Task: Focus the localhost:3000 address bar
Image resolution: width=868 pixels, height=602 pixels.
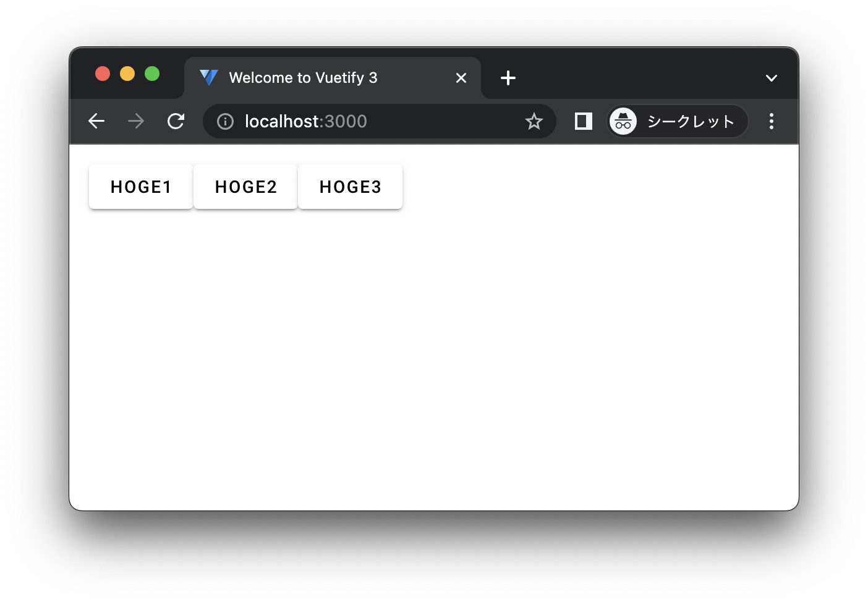Action: (x=379, y=121)
